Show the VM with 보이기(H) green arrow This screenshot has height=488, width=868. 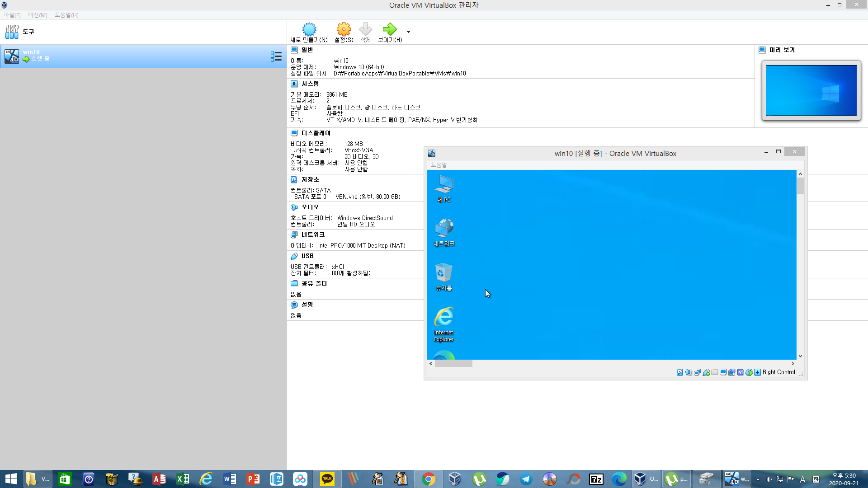point(390,33)
